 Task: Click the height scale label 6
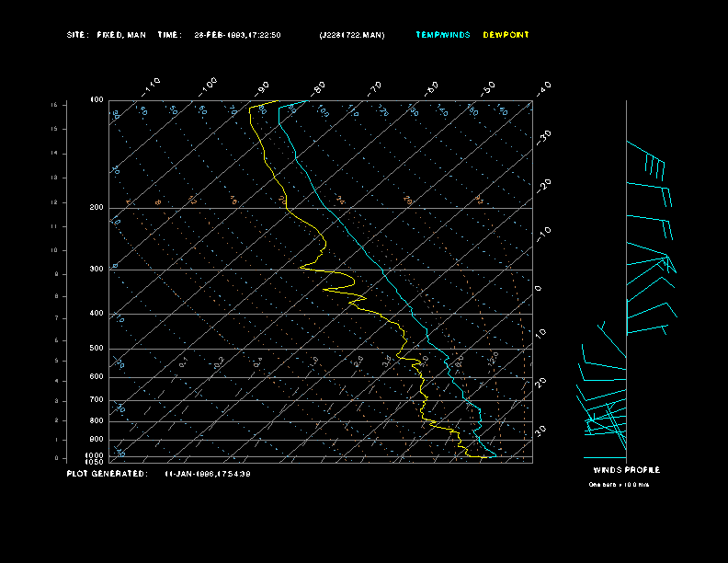click(57, 340)
